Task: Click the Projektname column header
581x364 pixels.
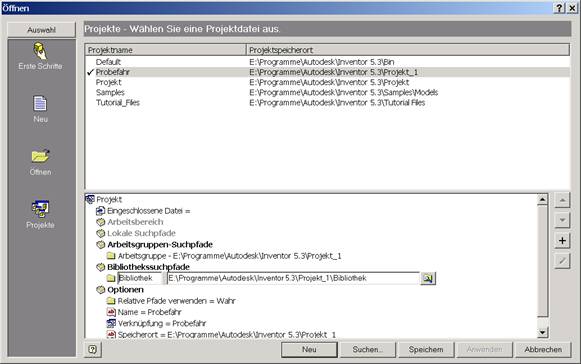Action: coord(166,50)
